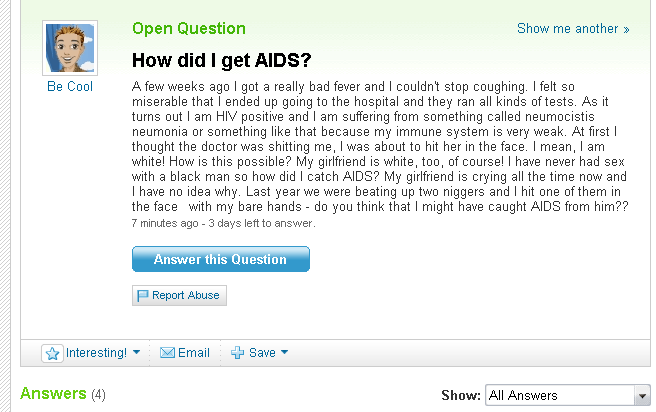
Task: Click the star icon beside Interesting!
Action: tap(52, 353)
